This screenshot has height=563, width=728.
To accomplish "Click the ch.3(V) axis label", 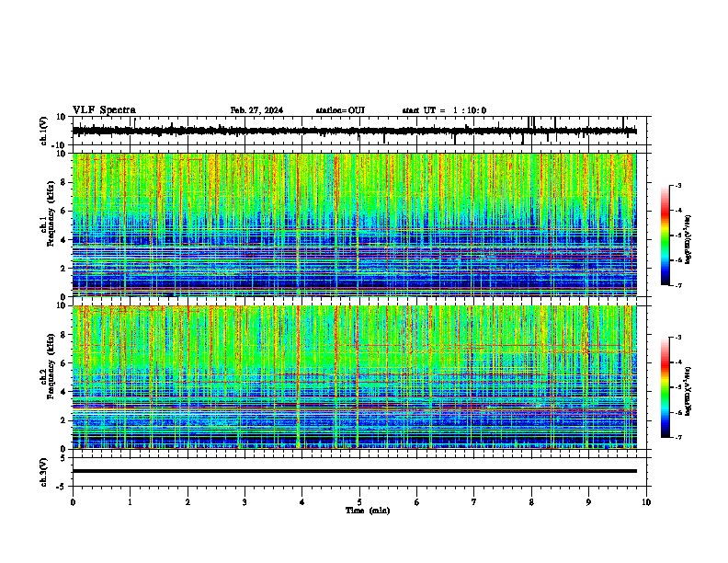I will [44, 472].
